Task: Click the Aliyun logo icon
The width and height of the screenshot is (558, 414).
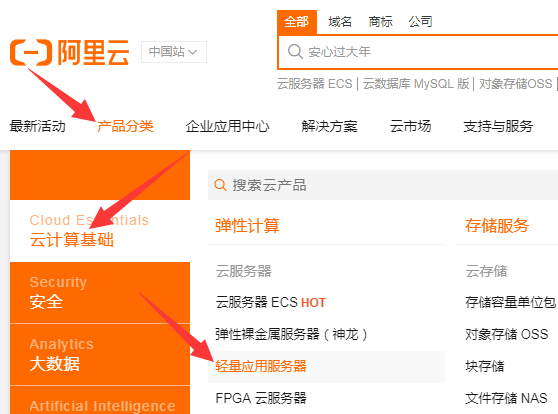Action: click(x=31, y=52)
